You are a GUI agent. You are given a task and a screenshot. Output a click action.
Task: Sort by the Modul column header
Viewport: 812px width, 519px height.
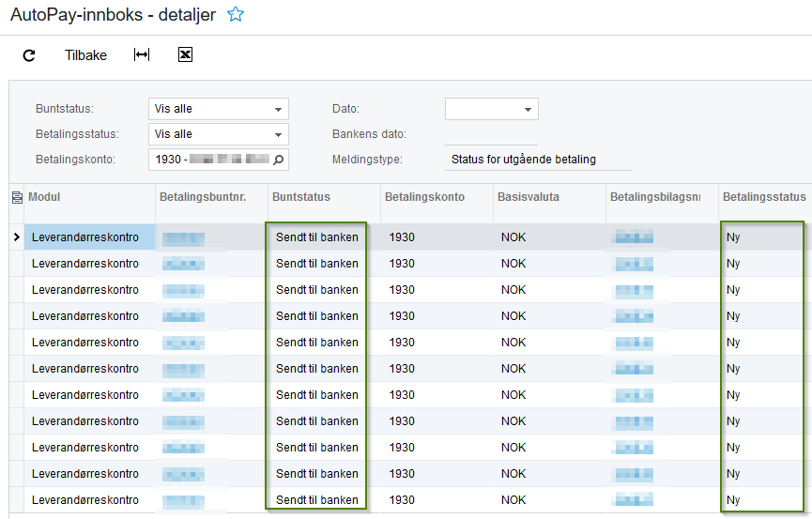pos(44,197)
